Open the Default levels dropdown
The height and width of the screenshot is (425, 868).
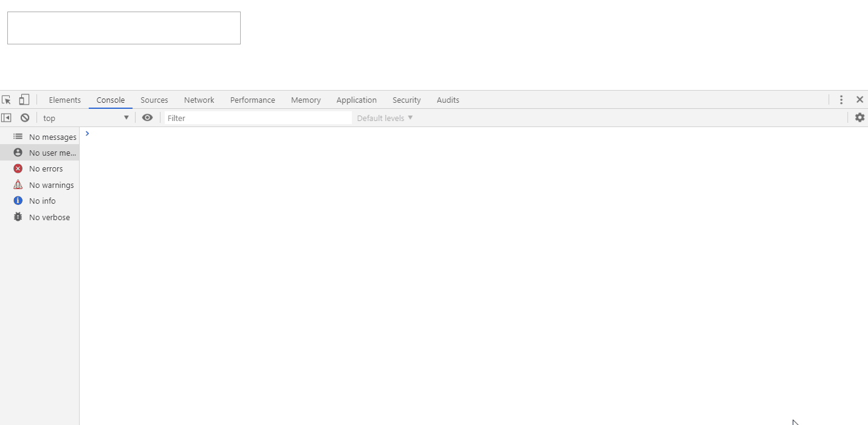point(385,118)
